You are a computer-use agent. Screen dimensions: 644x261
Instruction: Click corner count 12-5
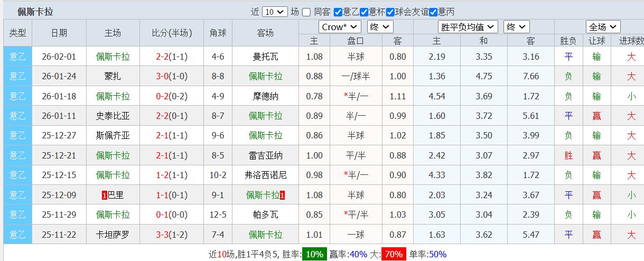coord(218,215)
